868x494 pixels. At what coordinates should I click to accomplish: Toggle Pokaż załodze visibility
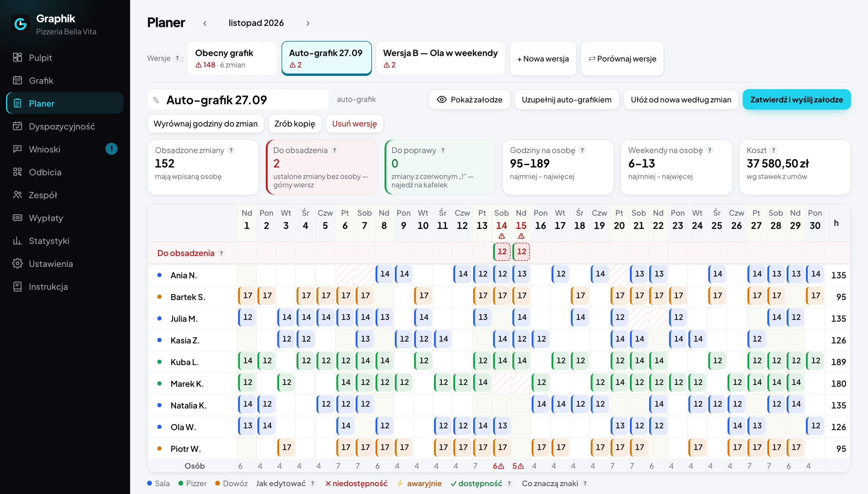tap(470, 99)
